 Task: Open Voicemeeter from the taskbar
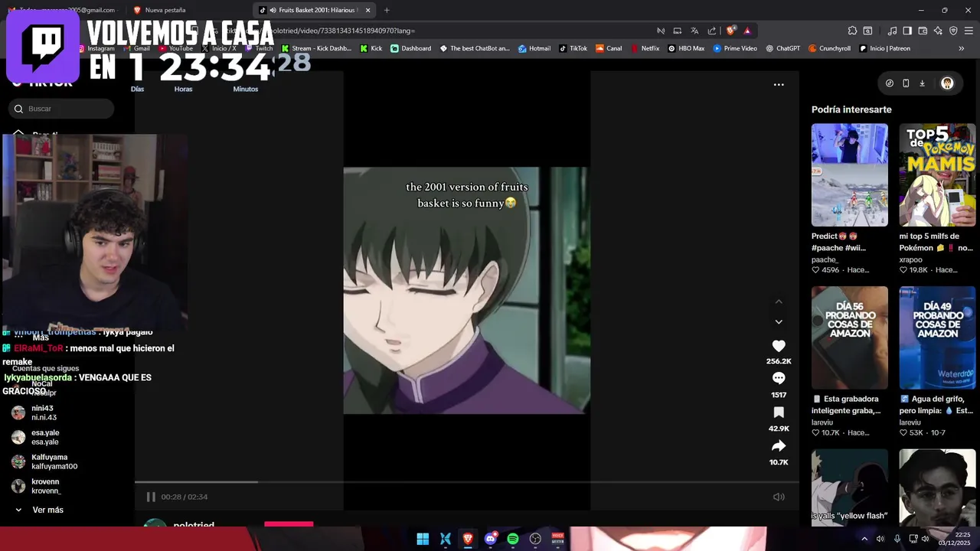click(558, 539)
